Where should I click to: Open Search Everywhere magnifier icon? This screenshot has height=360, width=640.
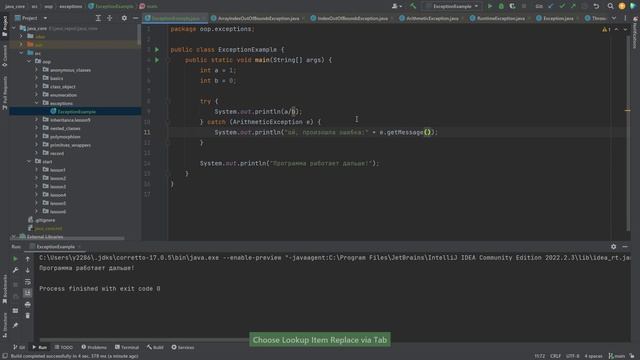point(610,6)
